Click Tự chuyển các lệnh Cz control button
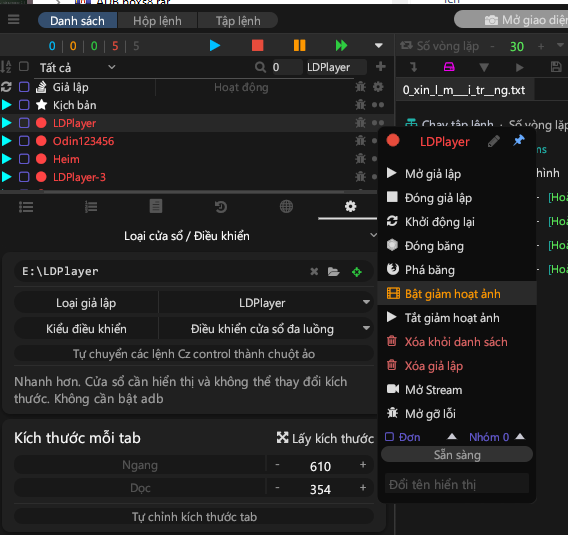 pyautogui.click(x=194, y=354)
